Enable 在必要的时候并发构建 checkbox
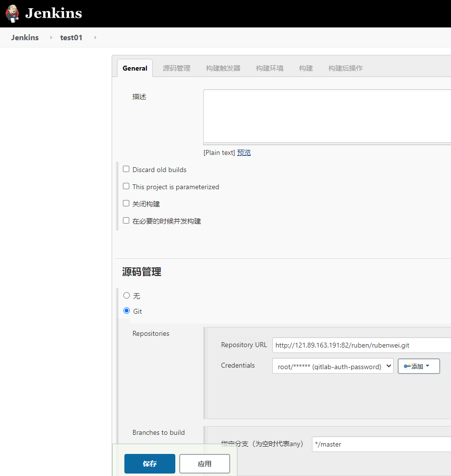 click(126, 221)
